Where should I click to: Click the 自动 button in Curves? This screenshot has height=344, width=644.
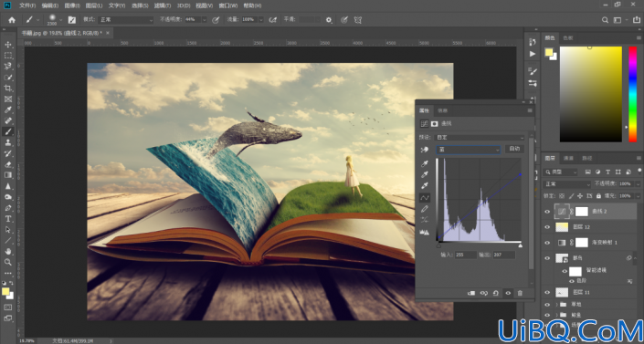click(514, 149)
